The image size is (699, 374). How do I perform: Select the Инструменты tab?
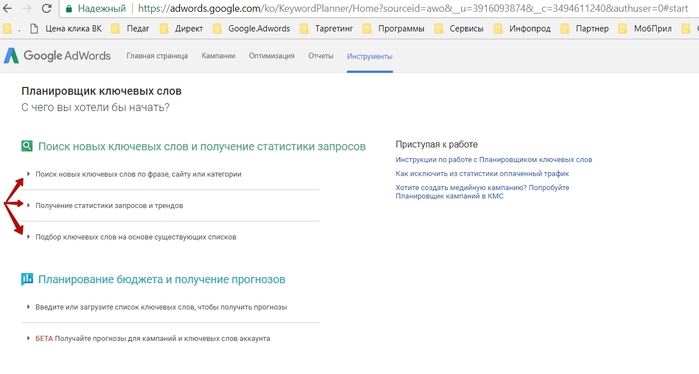point(370,57)
